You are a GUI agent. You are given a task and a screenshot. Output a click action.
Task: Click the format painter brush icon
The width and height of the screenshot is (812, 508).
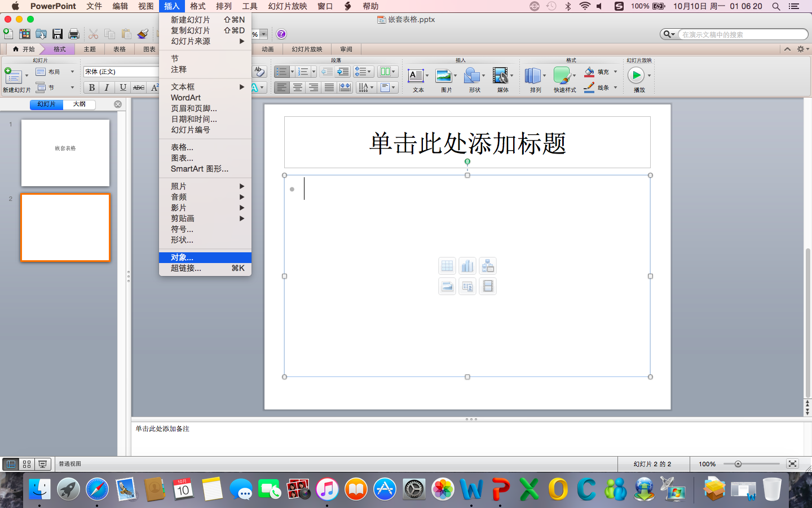point(143,34)
